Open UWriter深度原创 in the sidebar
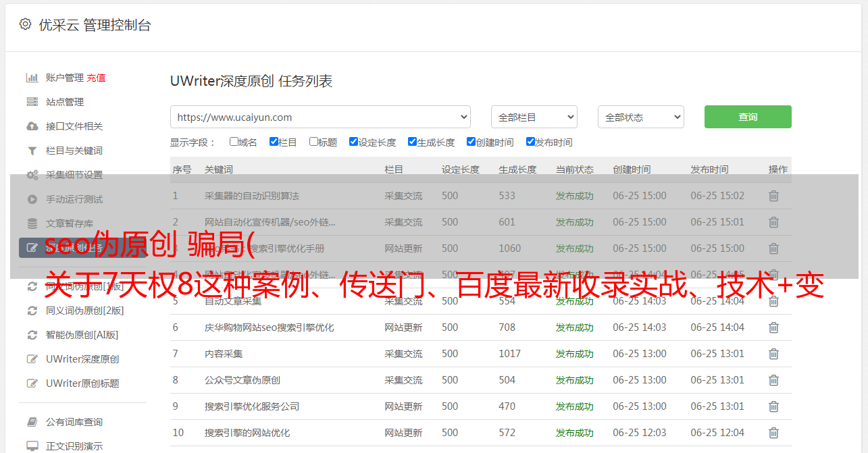The image size is (868, 453). [x=82, y=359]
